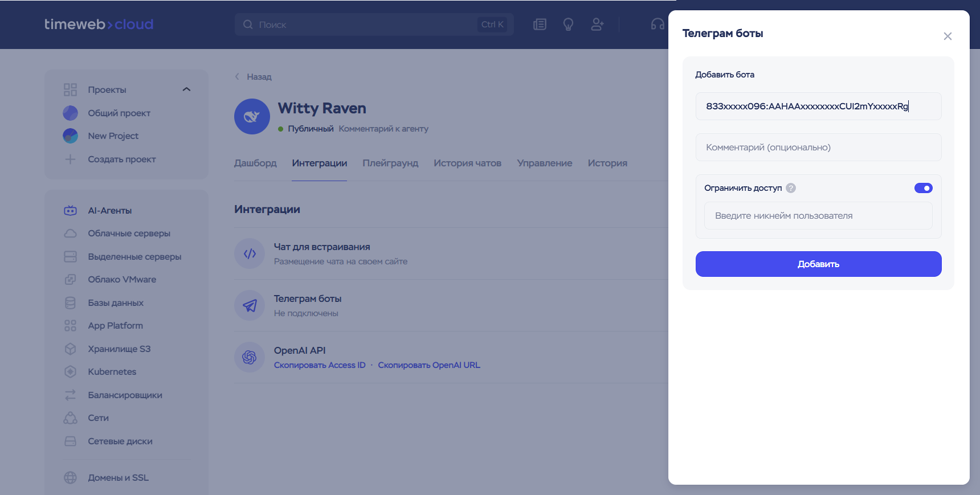
Task: Switch to the Плейграунд tab
Action: pos(390,163)
